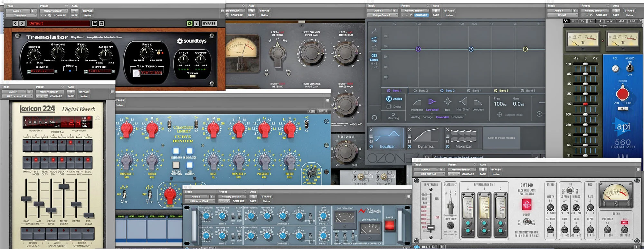Image resolution: width=644 pixels, height=249 pixels.
Task: Click Waves API-560 A→B copy button
Action: tap(610, 21)
